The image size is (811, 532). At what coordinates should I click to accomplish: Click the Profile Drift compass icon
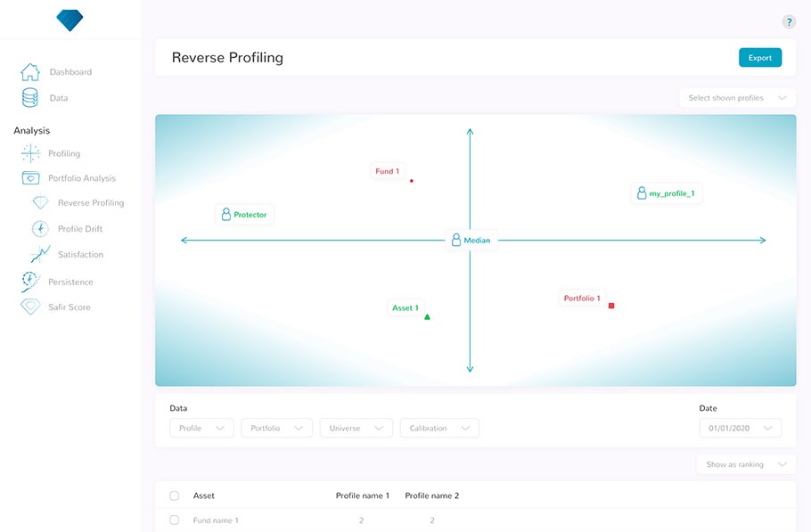pyautogui.click(x=40, y=229)
